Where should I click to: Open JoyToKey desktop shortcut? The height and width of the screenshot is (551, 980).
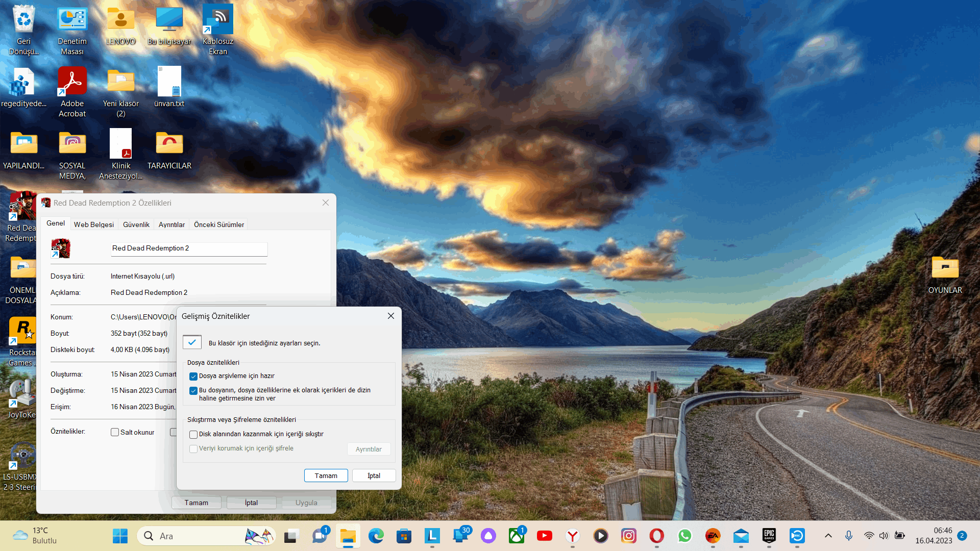point(22,398)
